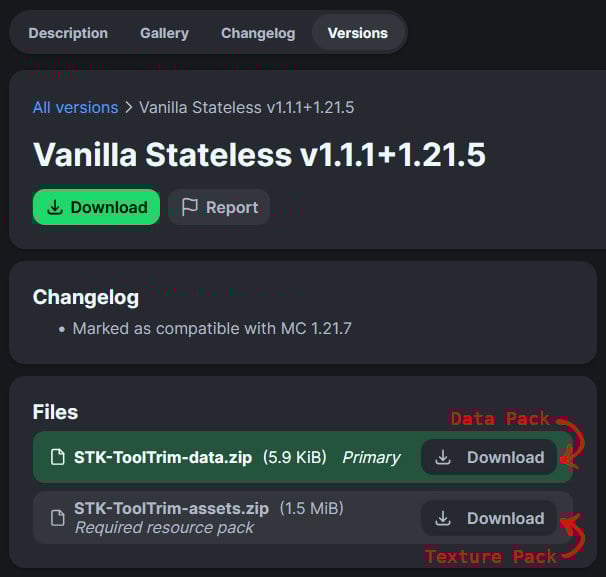Select the Versions tab
The height and width of the screenshot is (577, 606).
tap(357, 33)
